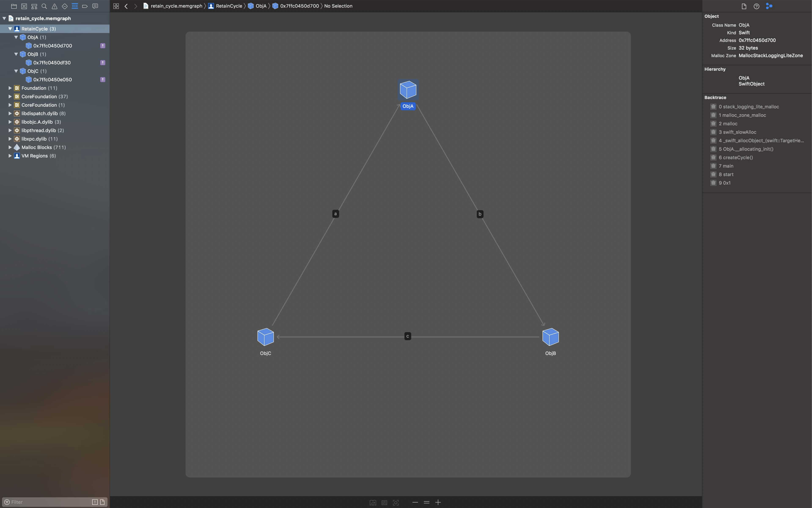
Task: Open the Source Control navigator icon
Action: tap(24, 6)
